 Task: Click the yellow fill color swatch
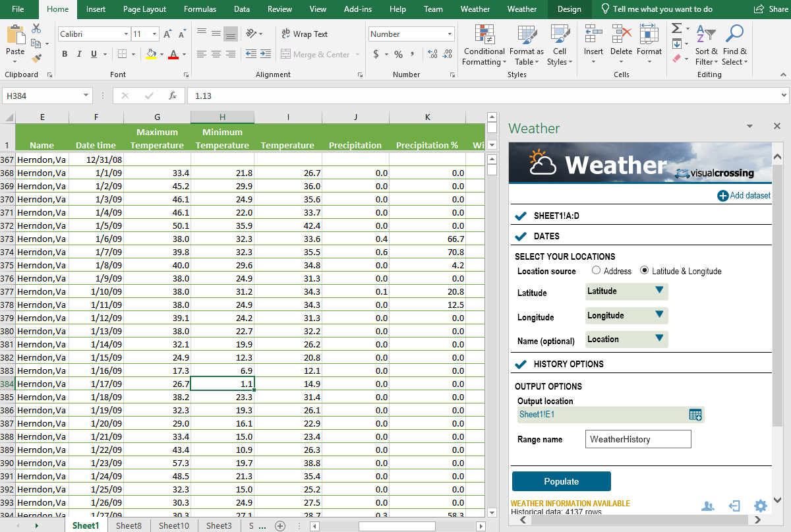click(x=151, y=54)
